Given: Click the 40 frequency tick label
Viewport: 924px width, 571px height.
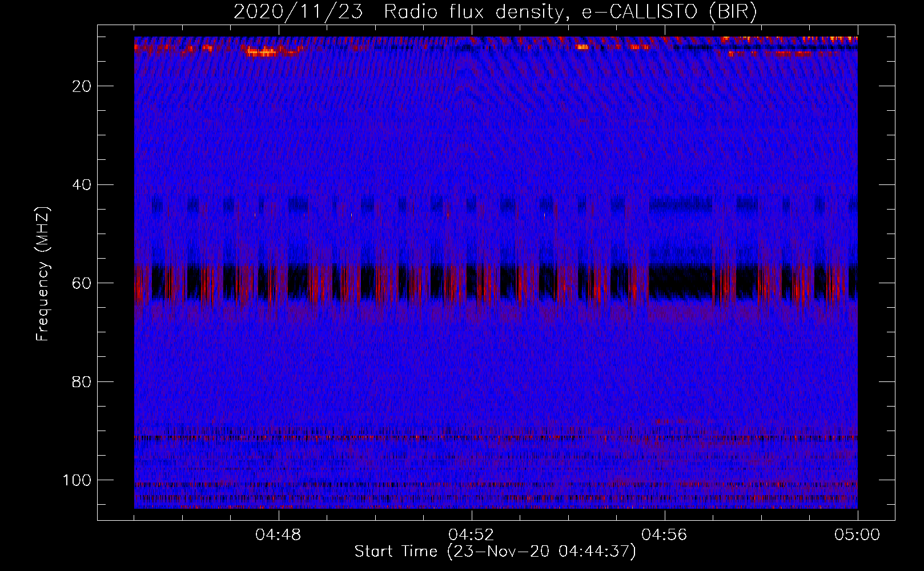Looking at the screenshot, I should click(82, 185).
